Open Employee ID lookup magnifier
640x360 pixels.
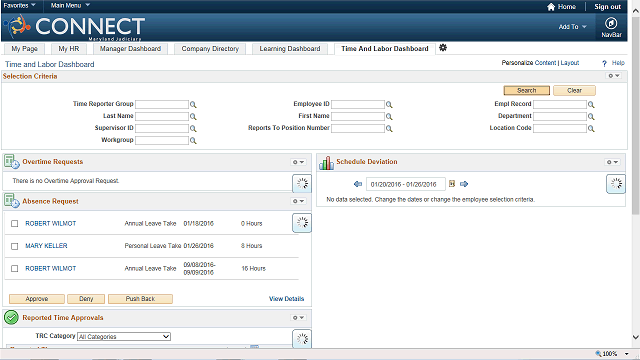(389, 104)
